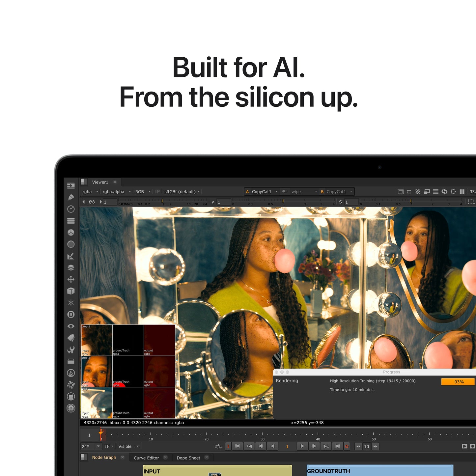476x476 pixels.
Task: Open the Color tools icon
Action: pos(71,231)
